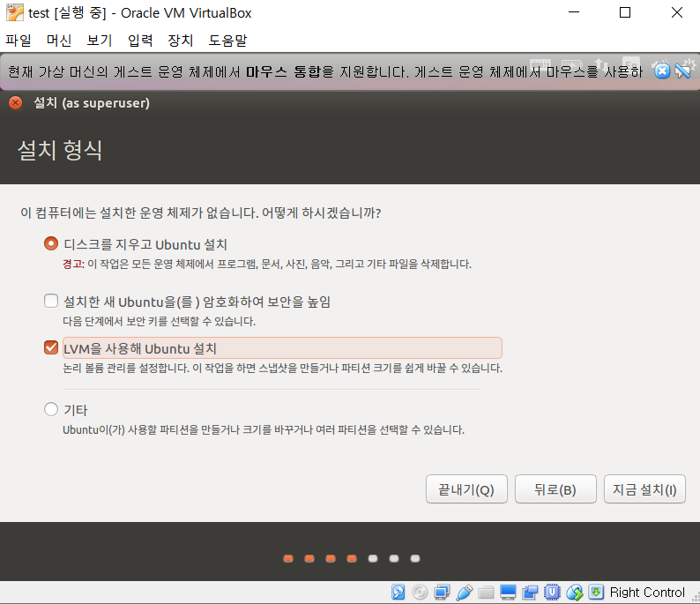Open the network adapters status icon

coord(442,593)
